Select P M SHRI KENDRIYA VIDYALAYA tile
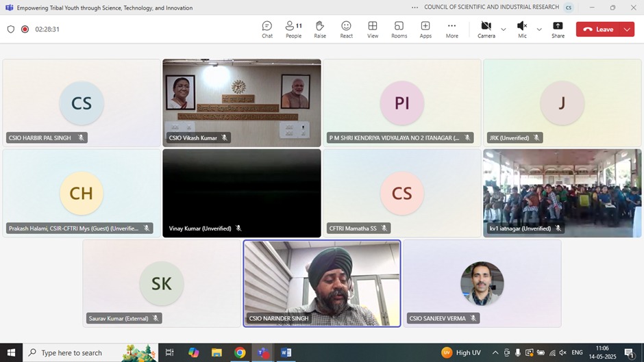 click(x=402, y=103)
